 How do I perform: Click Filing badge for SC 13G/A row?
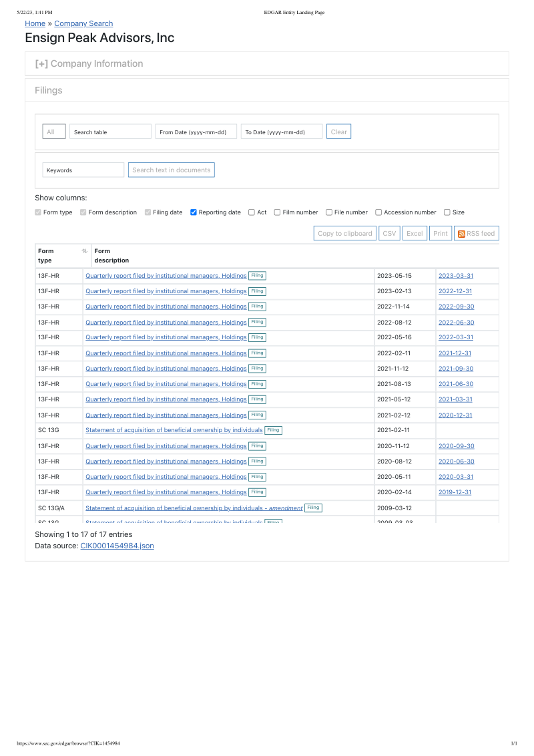tap(313, 508)
